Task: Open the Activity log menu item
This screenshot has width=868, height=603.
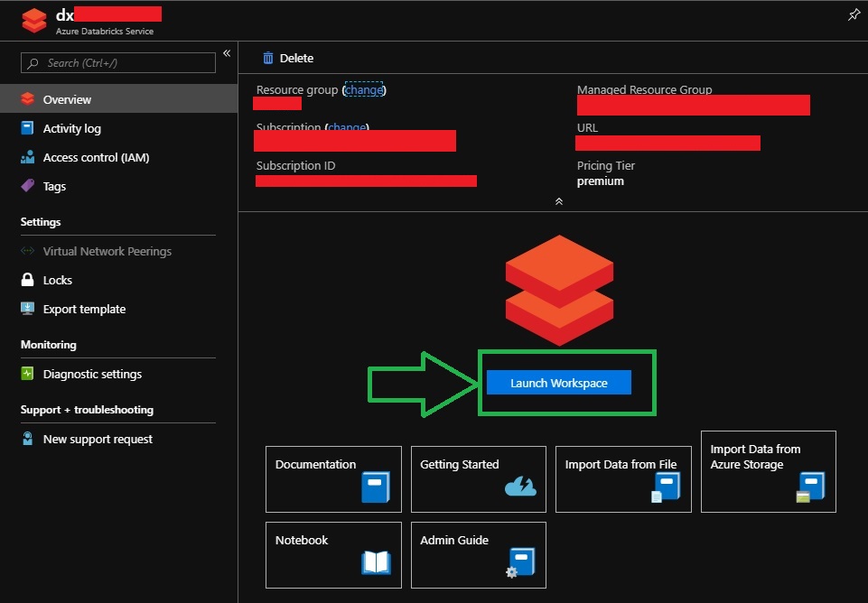Action: pos(71,128)
